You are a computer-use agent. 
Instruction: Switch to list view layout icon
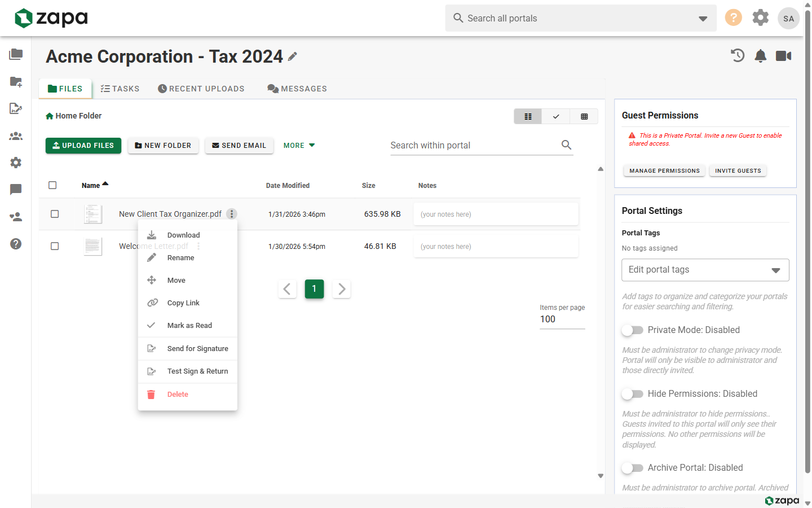tap(528, 116)
